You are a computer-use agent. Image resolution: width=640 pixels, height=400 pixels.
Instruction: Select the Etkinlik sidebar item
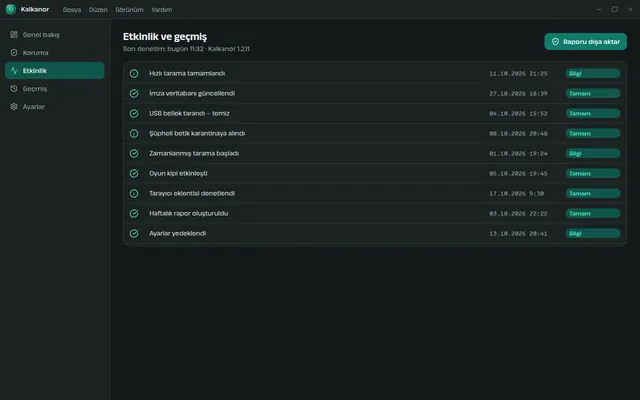pyautogui.click(x=55, y=71)
